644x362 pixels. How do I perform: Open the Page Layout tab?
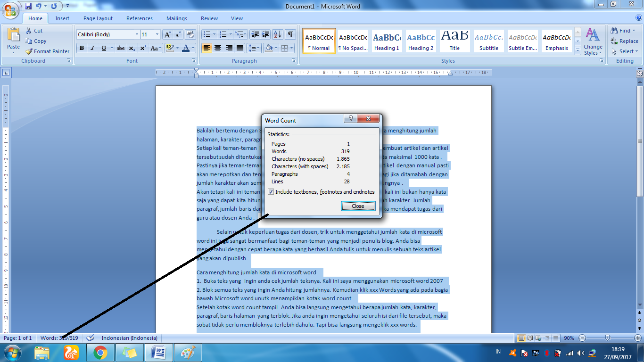pyautogui.click(x=98, y=18)
